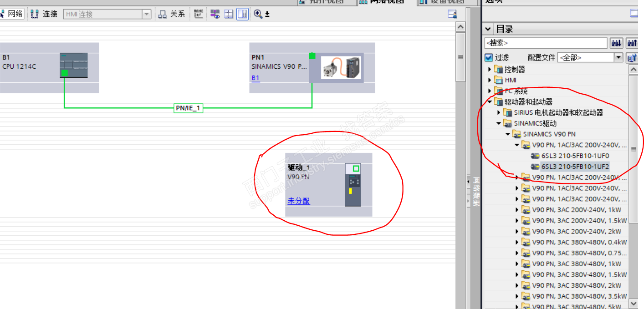Select V90 PN, 3AC 380V-480V, 1.5kW row

point(579,274)
